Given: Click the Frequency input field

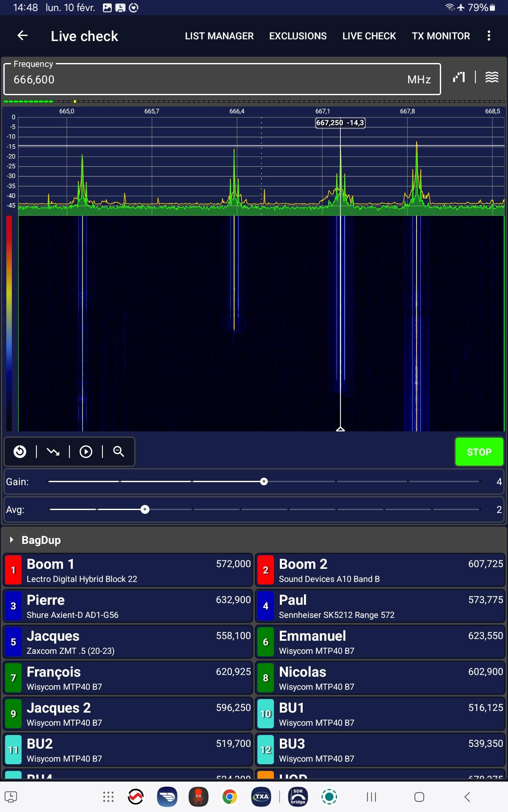Looking at the screenshot, I should (x=222, y=79).
